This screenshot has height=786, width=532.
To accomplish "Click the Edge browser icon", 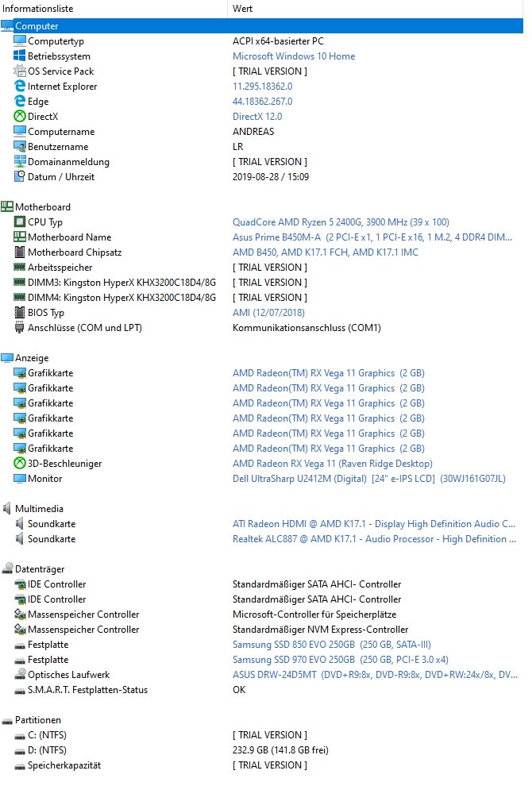I will pyautogui.click(x=20, y=102).
